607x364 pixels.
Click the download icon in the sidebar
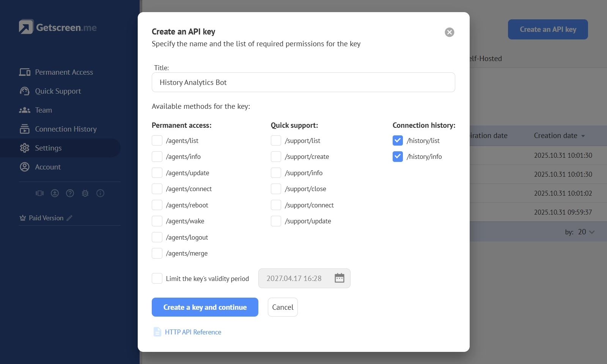(x=55, y=193)
